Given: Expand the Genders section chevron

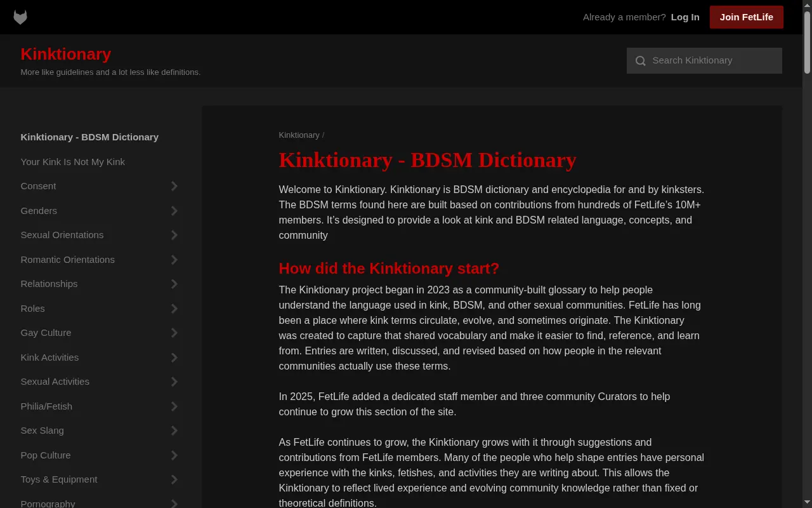Looking at the screenshot, I should 174,211.
